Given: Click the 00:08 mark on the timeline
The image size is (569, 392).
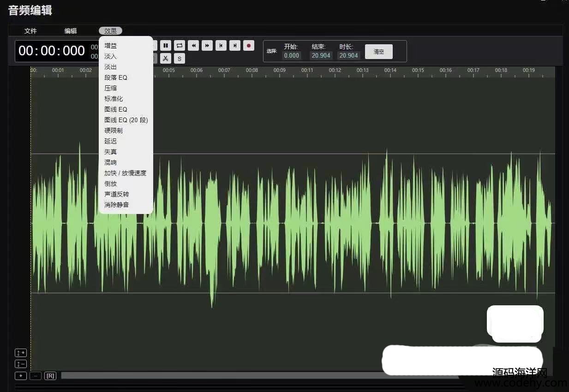Looking at the screenshot, I should pos(252,70).
